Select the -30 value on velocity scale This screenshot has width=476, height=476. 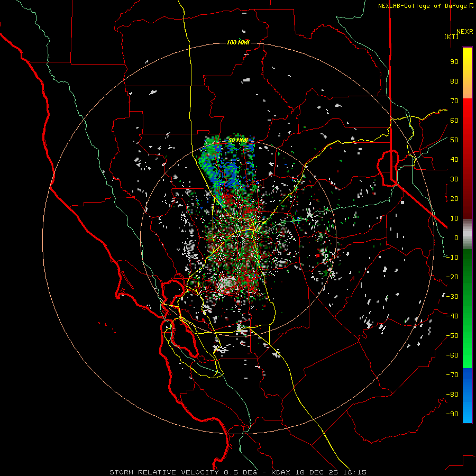pos(452,297)
